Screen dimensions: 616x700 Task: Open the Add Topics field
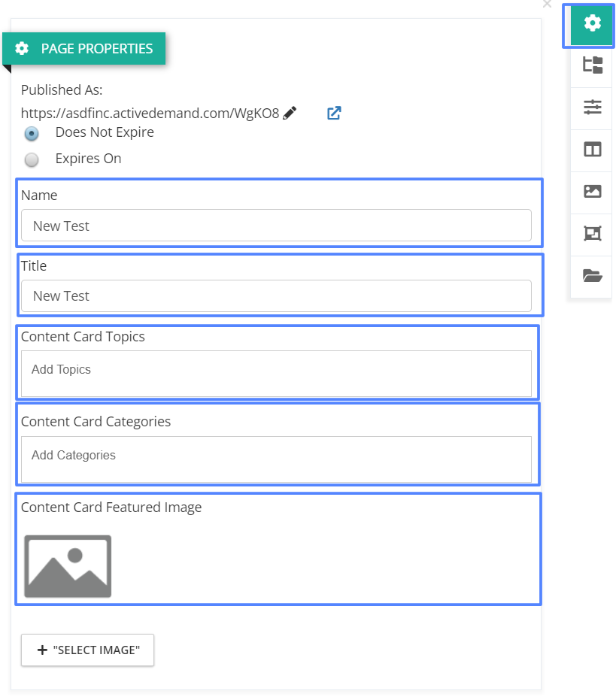point(276,374)
